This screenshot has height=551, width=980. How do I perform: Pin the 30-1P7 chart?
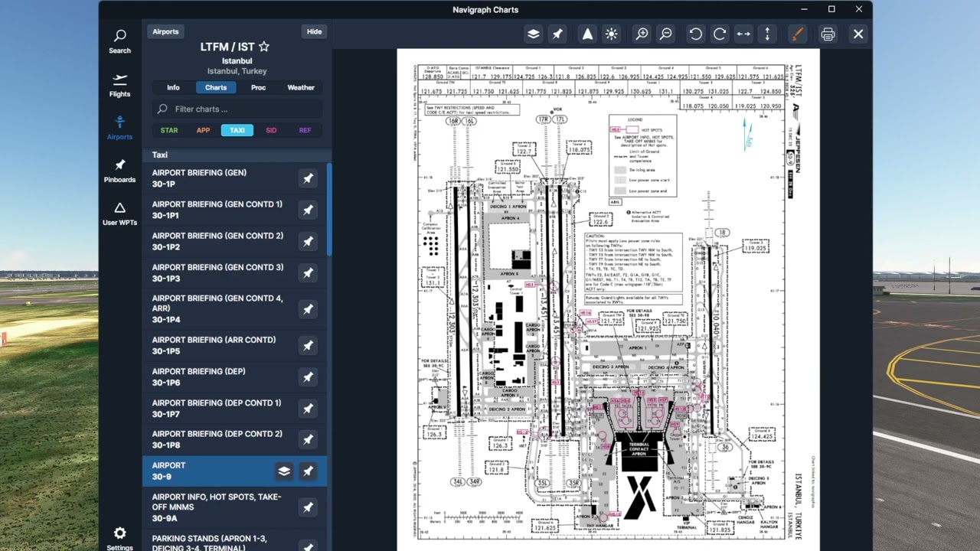click(308, 409)
